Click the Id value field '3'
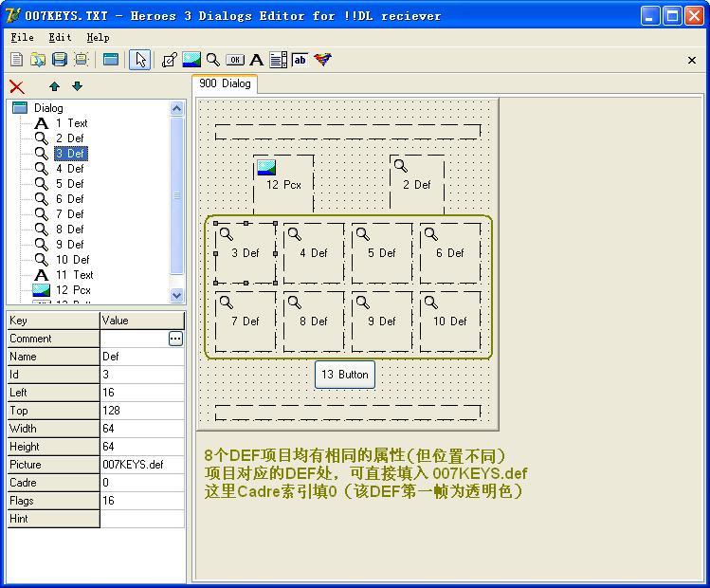The image size is (710, 588). pos(142,375)
